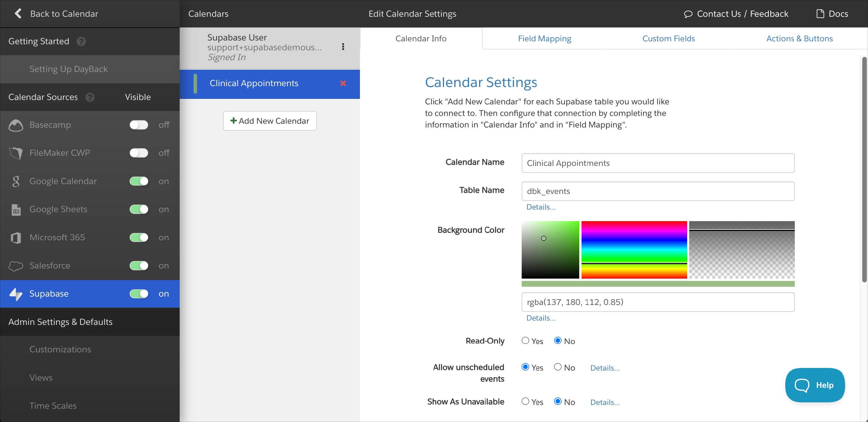The height and width of the screenshot is (422, 868).
Task: Open Getting Started help question mark
Action: click(x=81, y=41)
